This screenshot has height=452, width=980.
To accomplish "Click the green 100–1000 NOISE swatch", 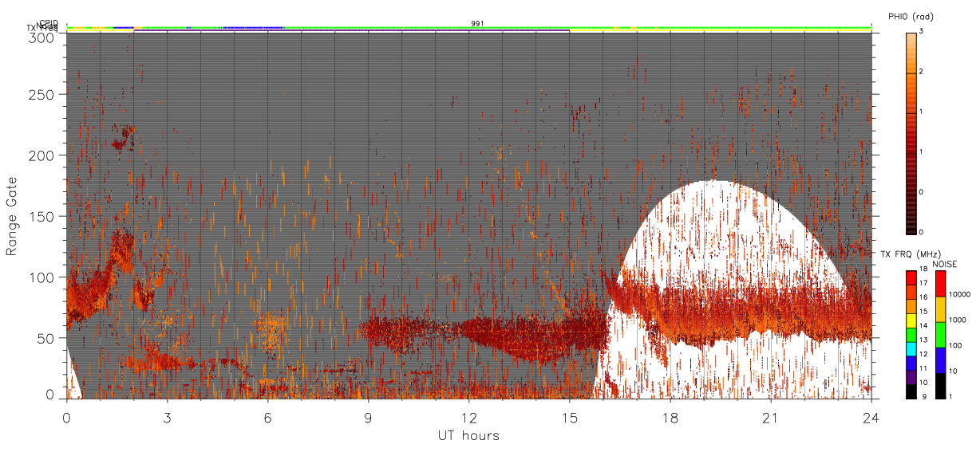I will point(941,335).
